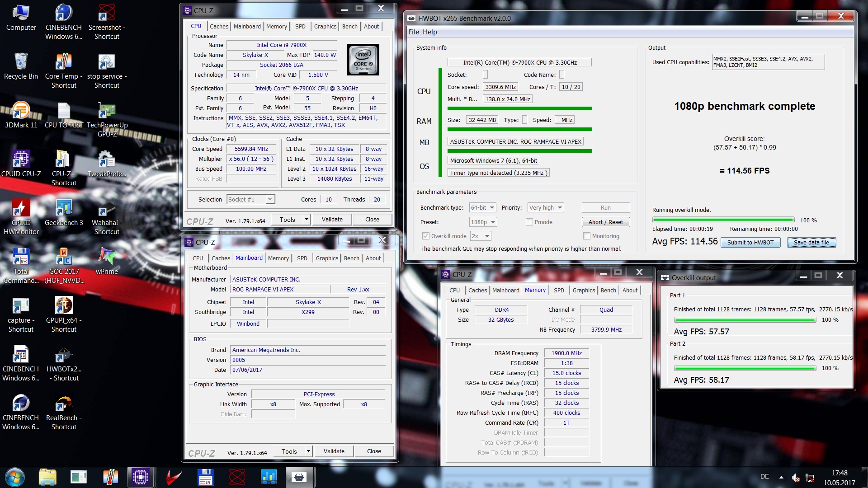Click Close in Mainboard CPU-Z window

pyautogui.click(x=374, y=451)
